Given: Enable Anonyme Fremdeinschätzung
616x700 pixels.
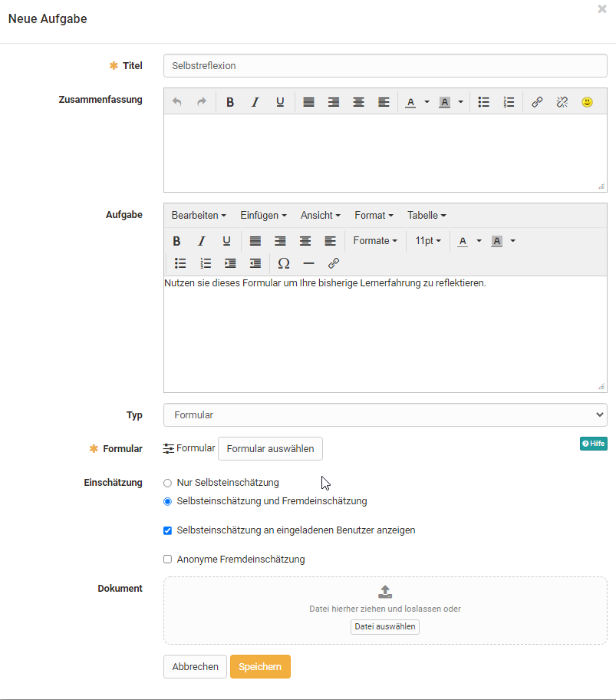Looking at the screenshot, I should click(x=167, y=559).
